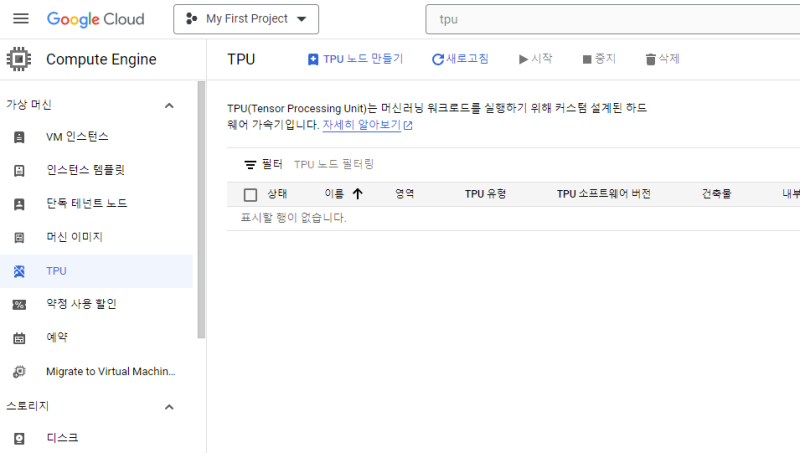The width and height of the screenshot is (800, 453).
Task: Click the Google Cloud logo
Action: click(95, 19)
